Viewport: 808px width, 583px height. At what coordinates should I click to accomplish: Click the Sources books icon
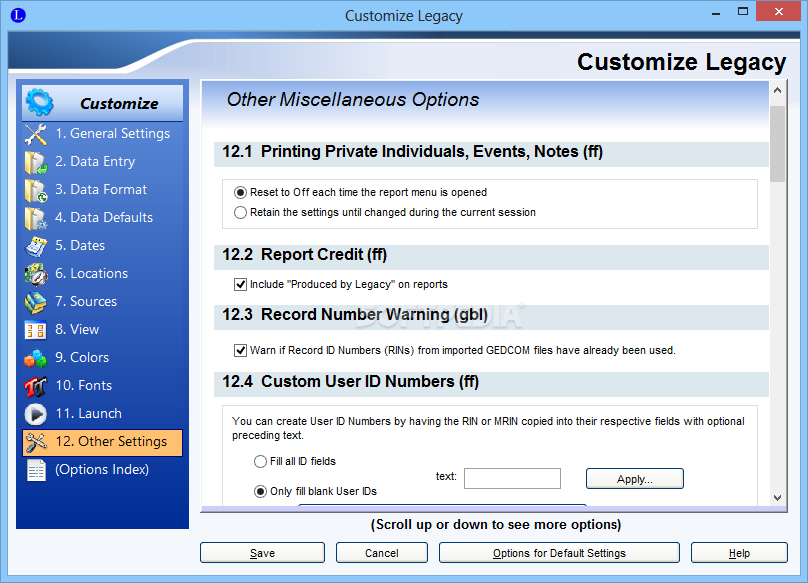coord(36,302)
